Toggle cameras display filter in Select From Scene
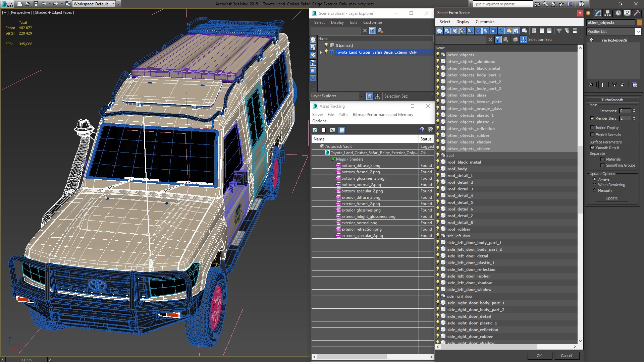 point(463,31)
